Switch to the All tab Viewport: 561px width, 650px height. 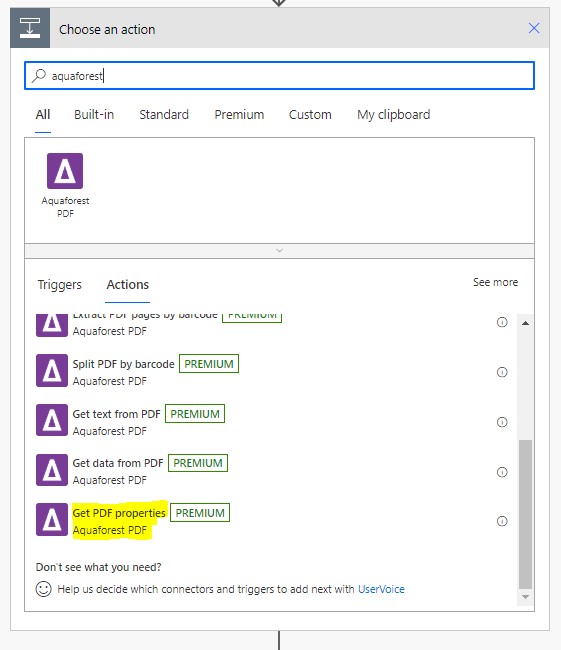coord(43,114)
